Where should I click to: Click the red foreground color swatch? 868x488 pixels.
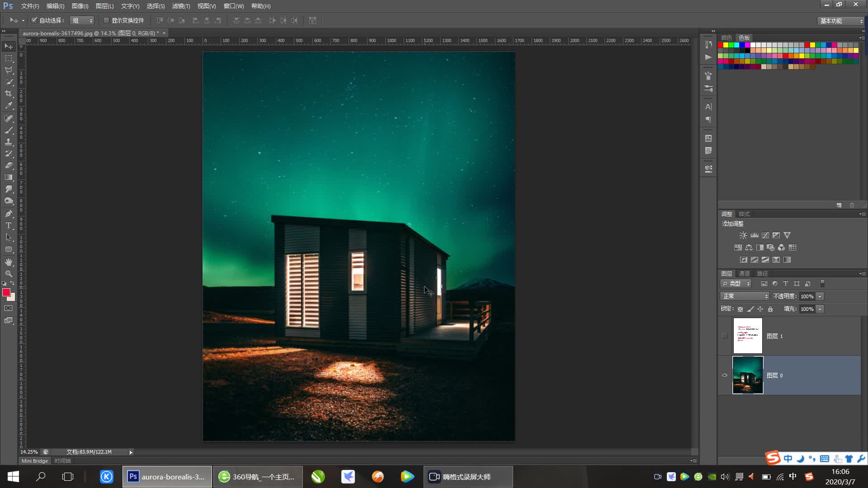click(x=6, y=292)
